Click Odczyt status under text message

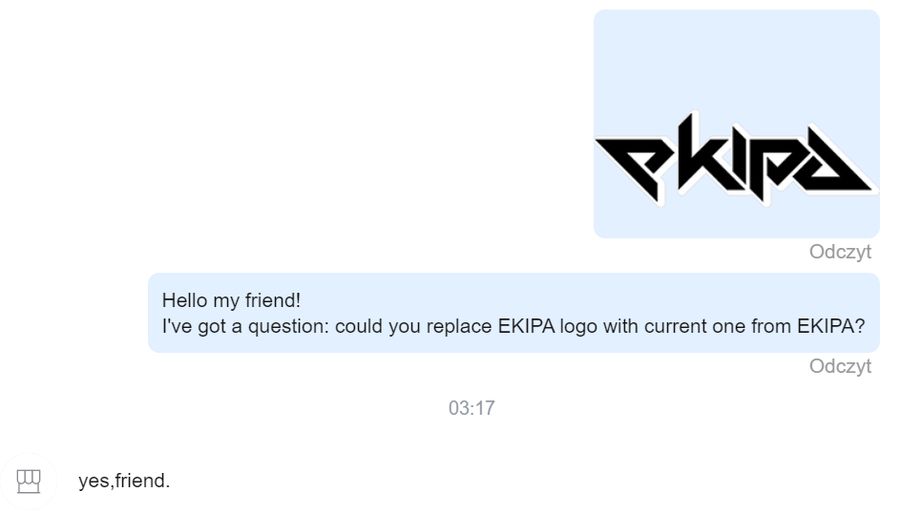[x=840, y=366]
